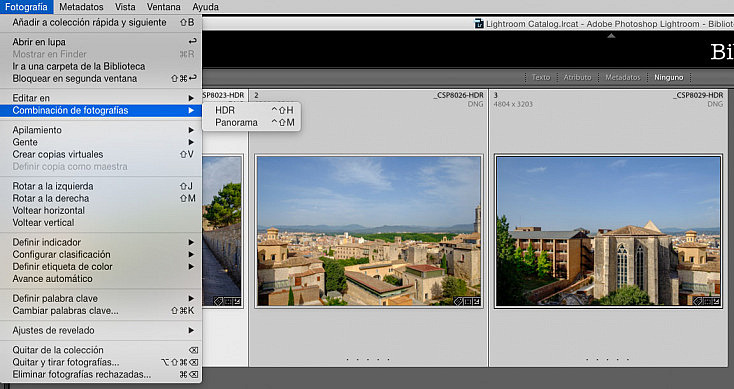The image size is (734, 389).
Task: Click the DNG label of the _CSP8029-HDR cell
Action: pos(715,104)
